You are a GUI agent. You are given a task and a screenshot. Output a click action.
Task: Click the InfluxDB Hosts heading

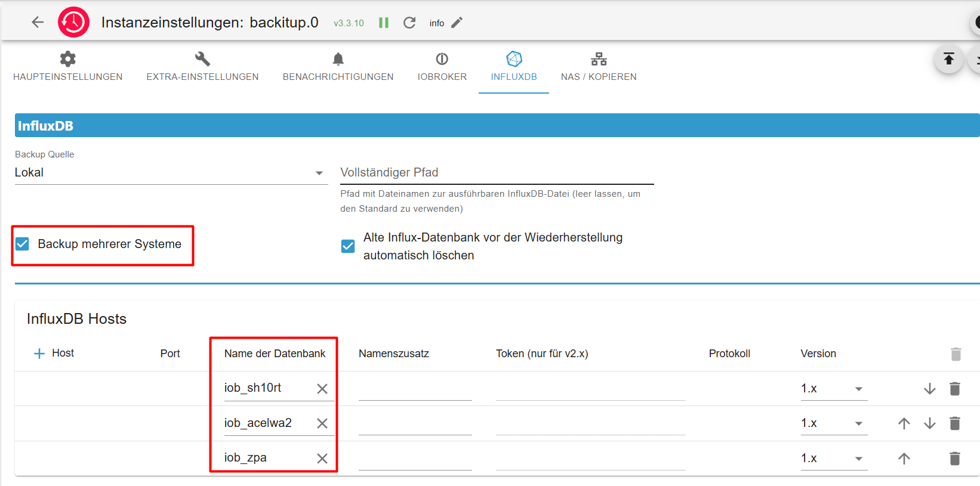click(76, 319)
